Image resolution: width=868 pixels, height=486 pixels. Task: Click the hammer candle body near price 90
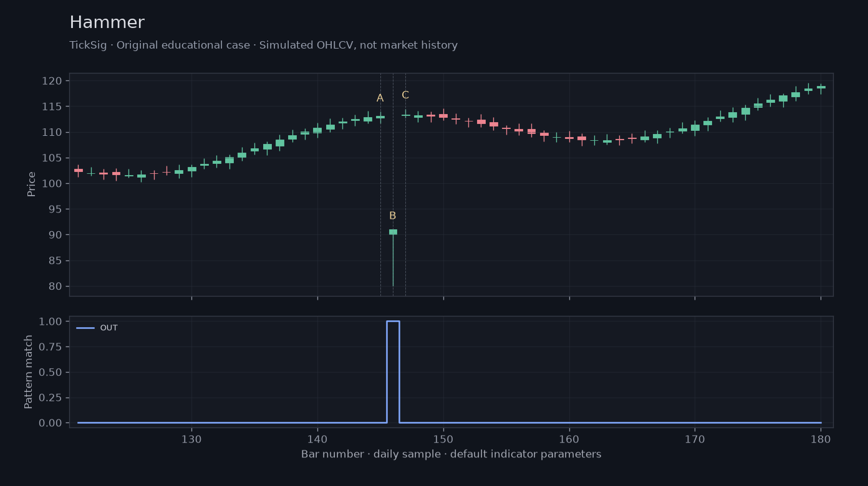[x=393, y=232]
